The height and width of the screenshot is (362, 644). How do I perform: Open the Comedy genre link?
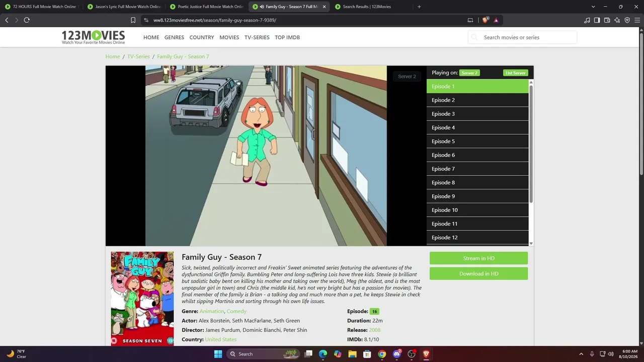tap(236, 311)
